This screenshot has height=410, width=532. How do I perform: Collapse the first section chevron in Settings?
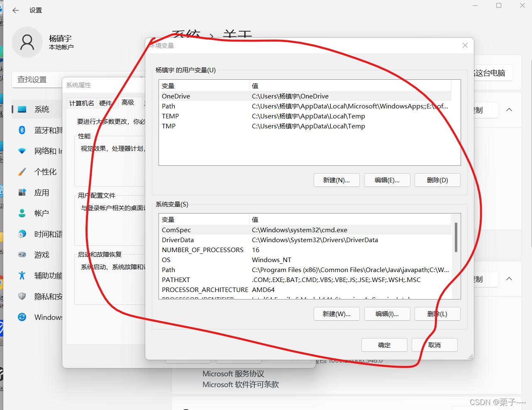tap(509, 110)
